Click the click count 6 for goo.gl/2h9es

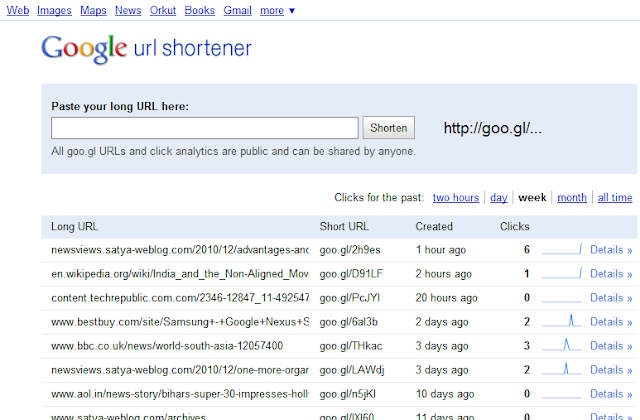coord(527,249)
